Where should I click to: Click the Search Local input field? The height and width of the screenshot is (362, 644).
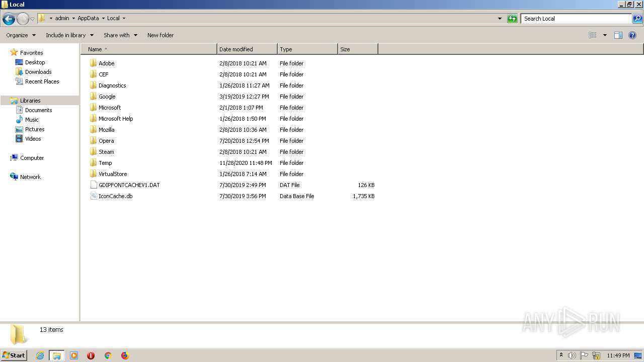coord(577,19)
